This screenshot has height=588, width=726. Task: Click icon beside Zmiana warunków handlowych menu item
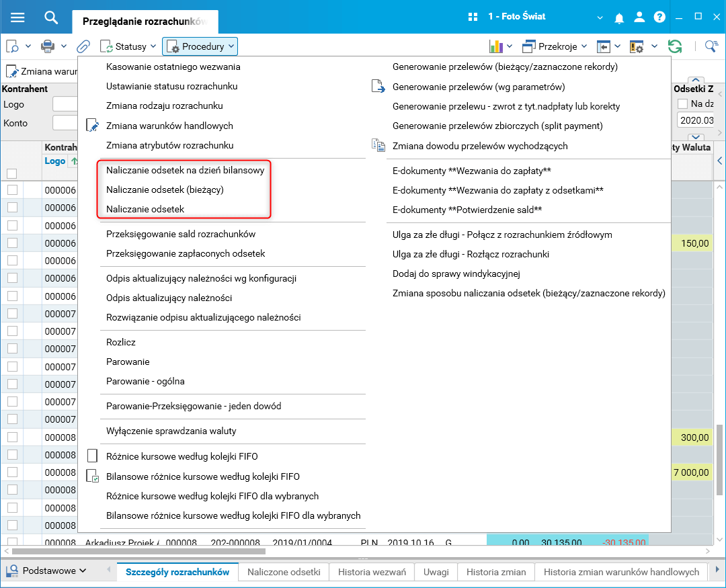coord(93,126)
